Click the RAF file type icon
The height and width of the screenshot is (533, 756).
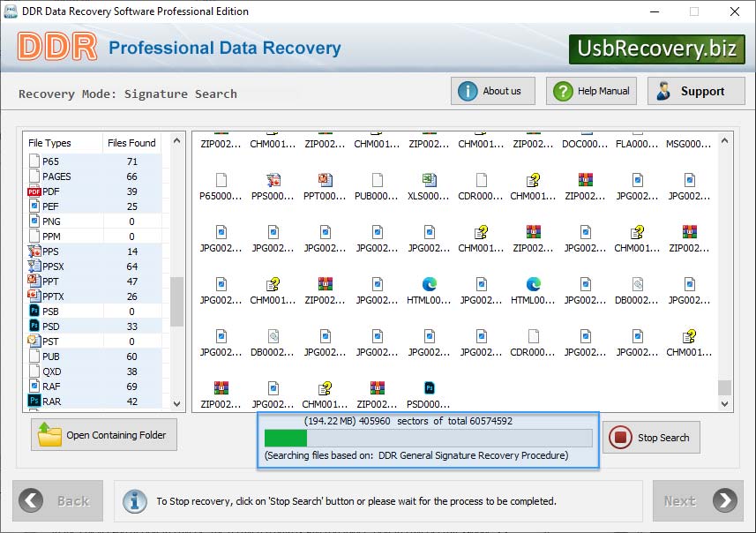[34, 386]
